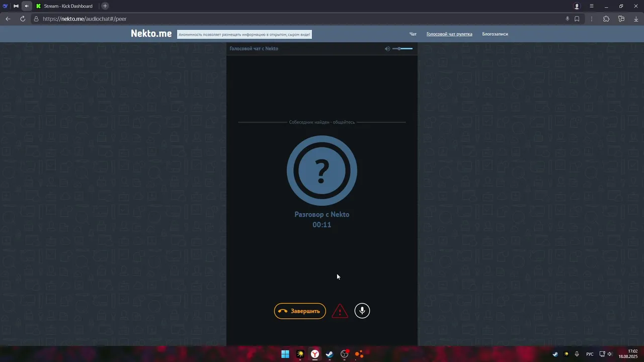Reload the page
Viewport: 644px width, 362px height.
coord(23,19)
